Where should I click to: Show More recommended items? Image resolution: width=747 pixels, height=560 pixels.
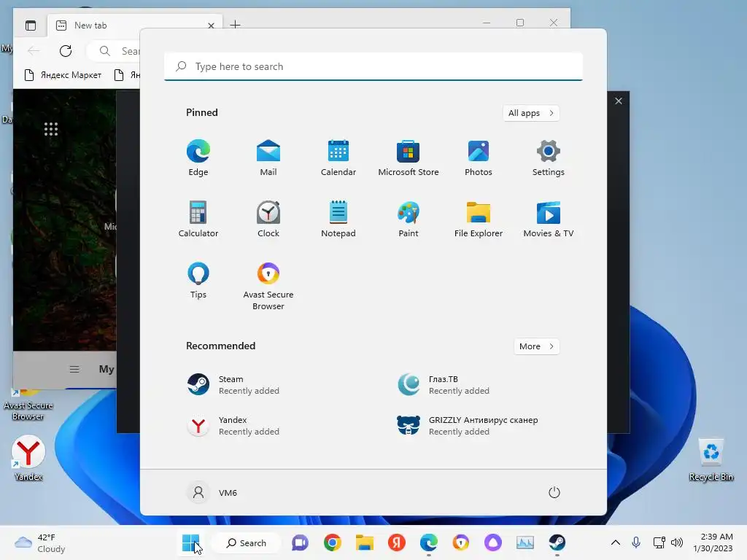point(536,346)
